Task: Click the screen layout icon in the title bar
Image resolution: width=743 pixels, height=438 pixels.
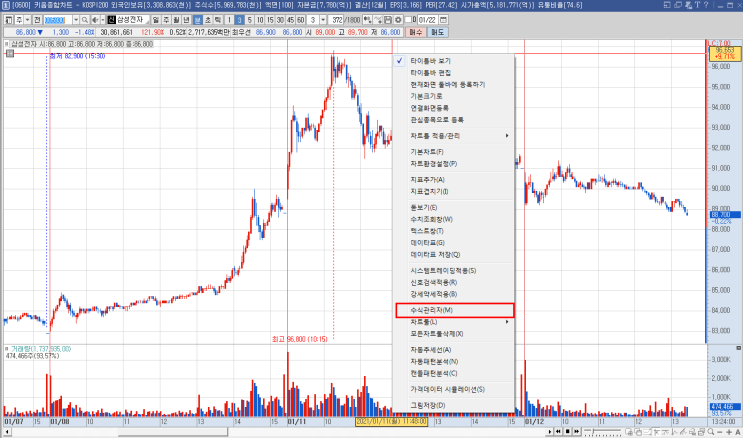Action: click(x=667, y=5)
